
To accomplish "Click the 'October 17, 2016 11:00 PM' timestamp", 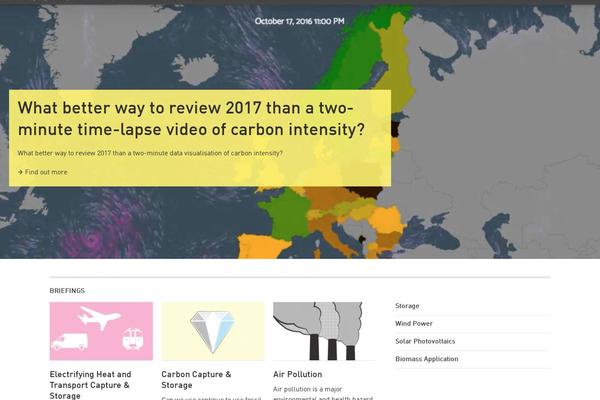I will [300, 21].
